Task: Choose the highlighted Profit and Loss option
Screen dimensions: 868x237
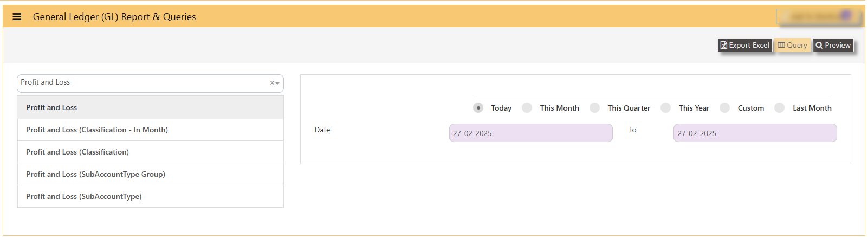Action: (150, 107)
